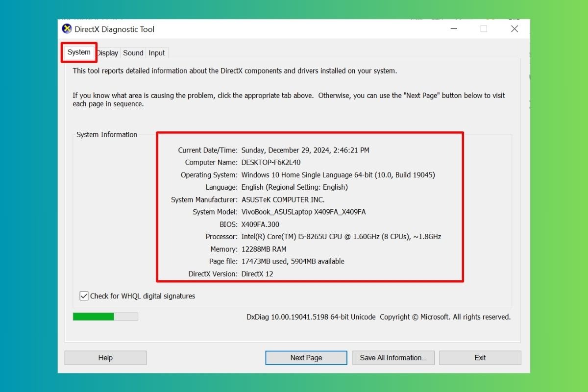Viewport: 588px width, 392px height.
Task: Click 'VivoBook_ASUSLaptop X409FA_X409FA' model value
Action: tap(304, 212)
